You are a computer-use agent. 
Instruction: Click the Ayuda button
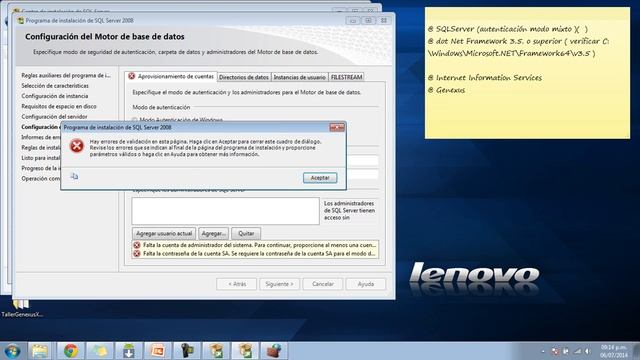coord(366,284)
